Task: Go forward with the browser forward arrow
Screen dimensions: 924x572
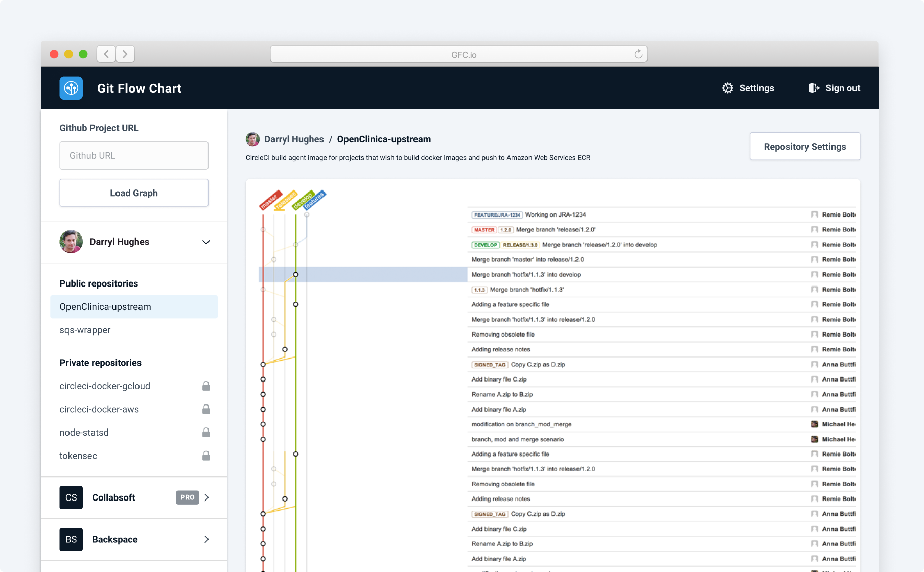Action: point(125,54)
